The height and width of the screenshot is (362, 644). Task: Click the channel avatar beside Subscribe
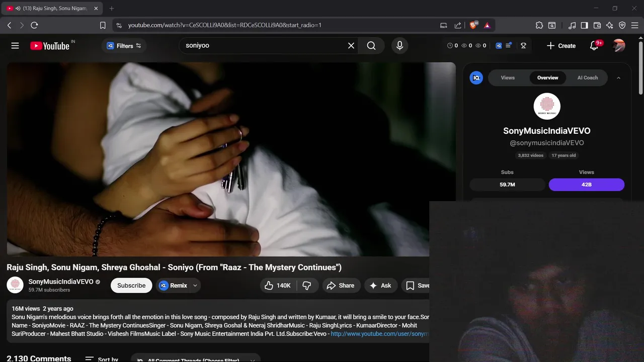click(15, 285)
